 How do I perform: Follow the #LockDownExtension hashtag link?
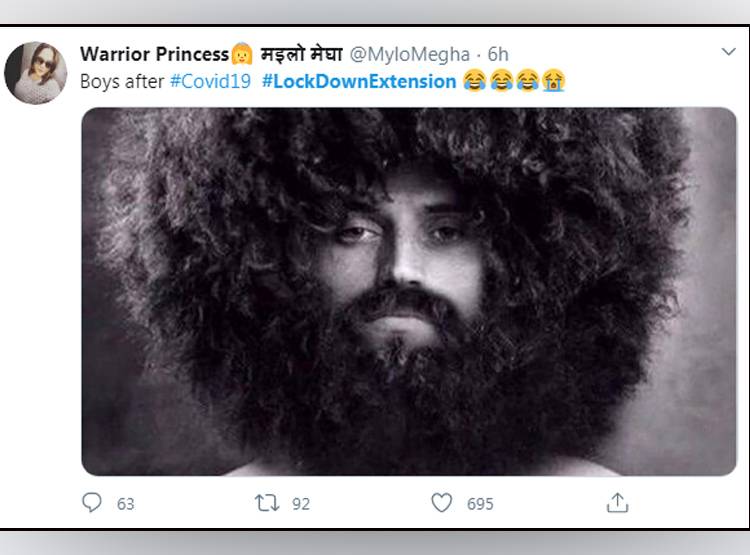tap(359, 81)
